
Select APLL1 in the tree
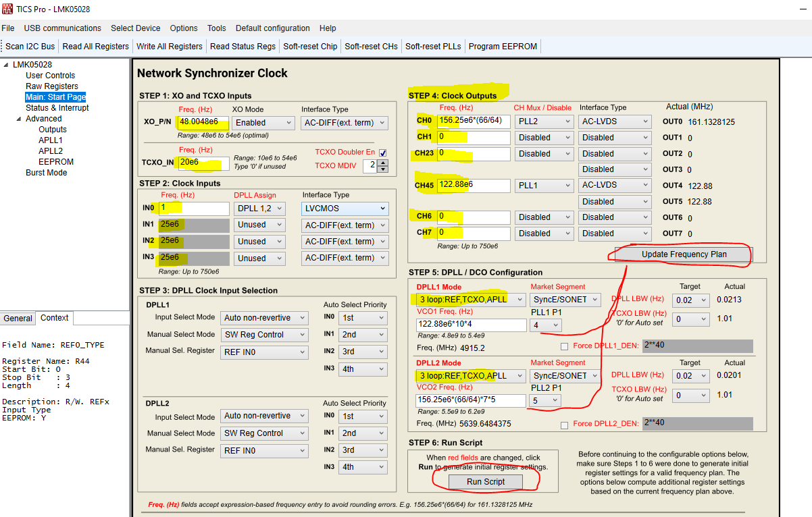pos(51,140)
